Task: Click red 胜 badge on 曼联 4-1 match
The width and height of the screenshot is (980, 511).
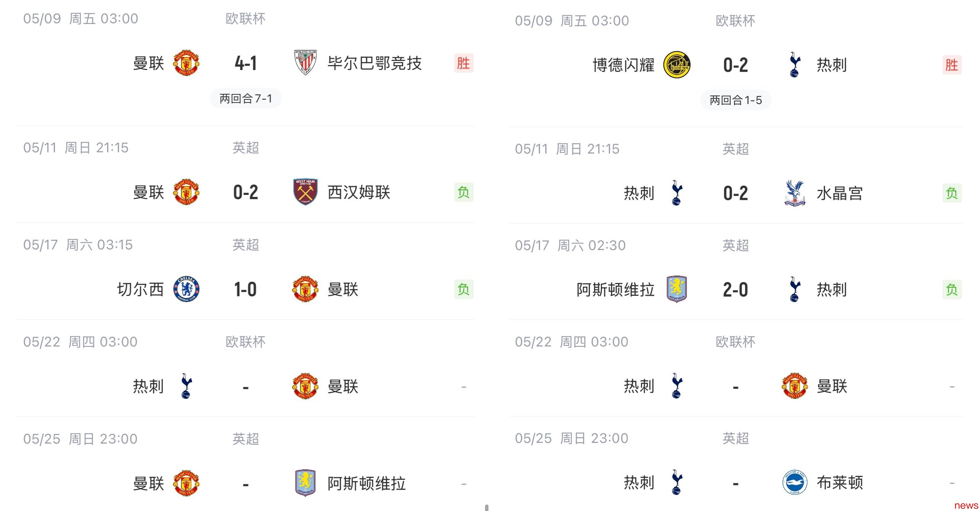Action: (x=464, y=63)
